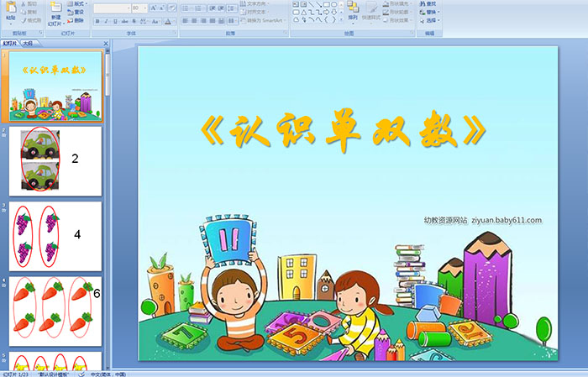Click the New Slide icon

point(56,7)
